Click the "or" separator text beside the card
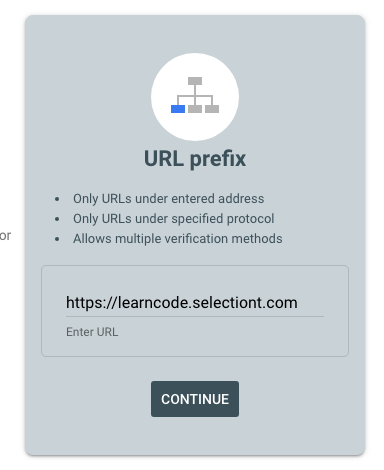 tap(5, 236)
